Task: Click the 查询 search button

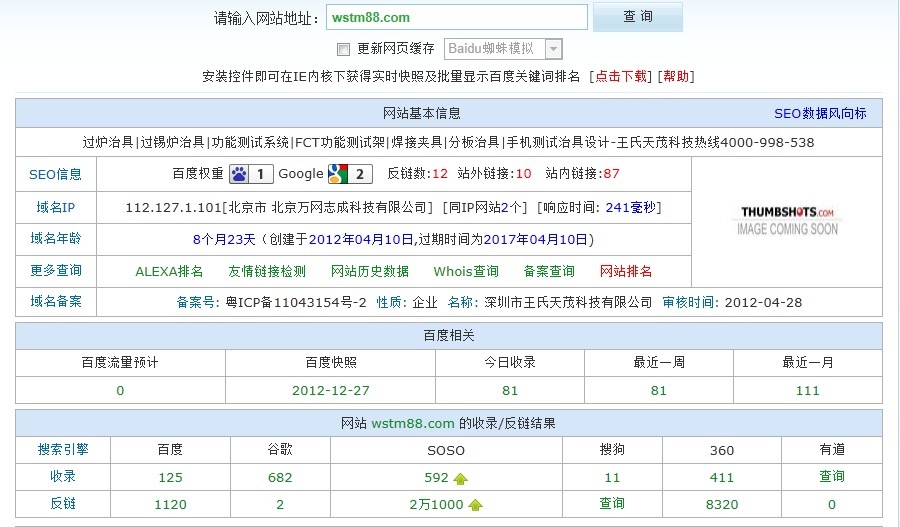Action: click(x=638, y=17)
